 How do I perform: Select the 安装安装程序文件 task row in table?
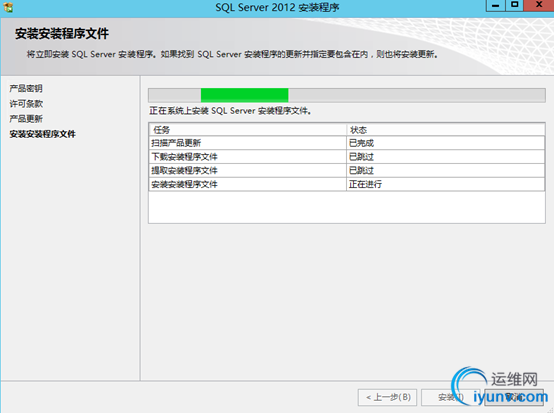point(347,184)
